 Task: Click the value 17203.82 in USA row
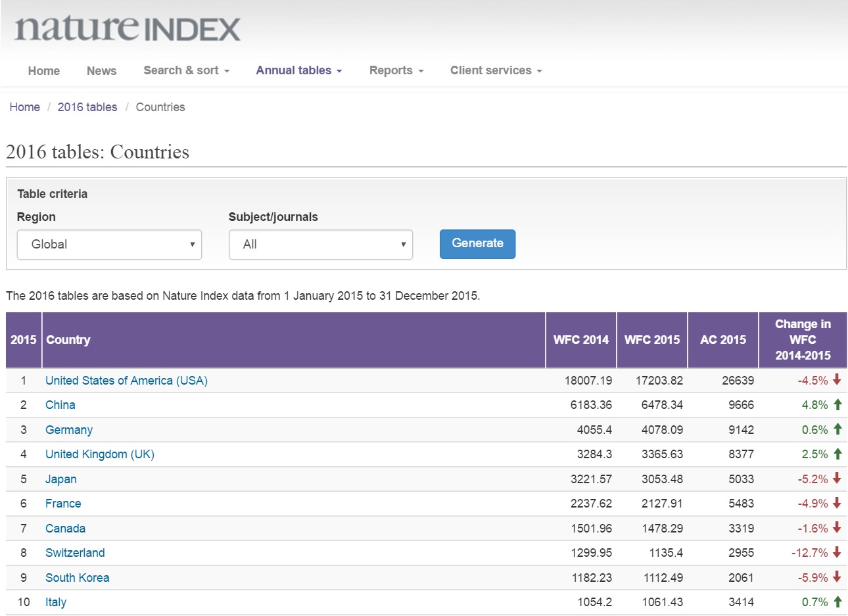(659, 381)
